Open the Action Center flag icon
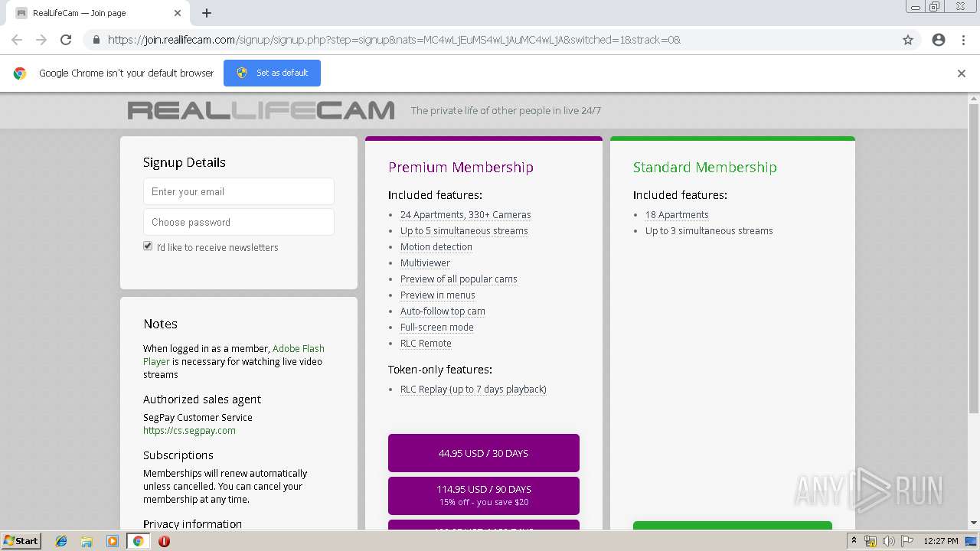This screenshot has width=980, height=551. click(x=907, y=541)
